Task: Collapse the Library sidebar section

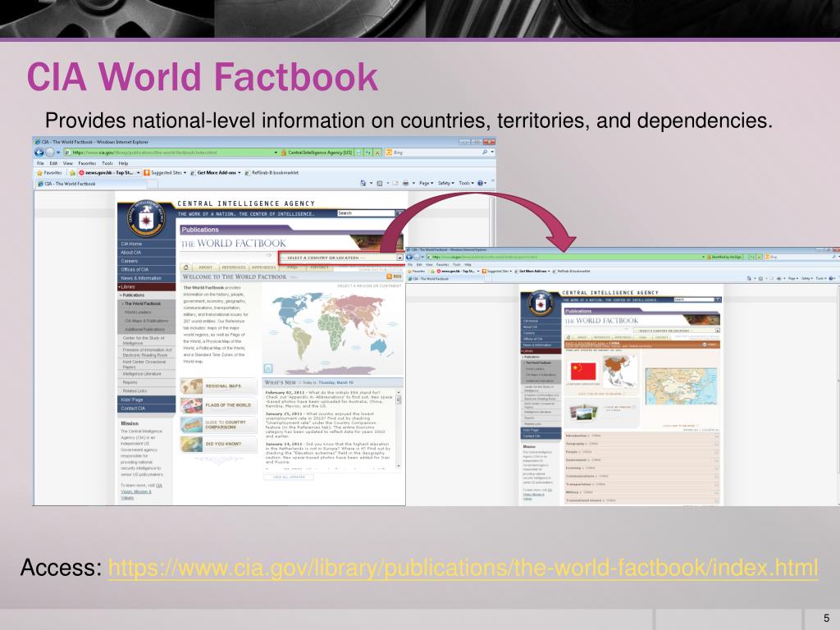Action: (x=146, y=286)
